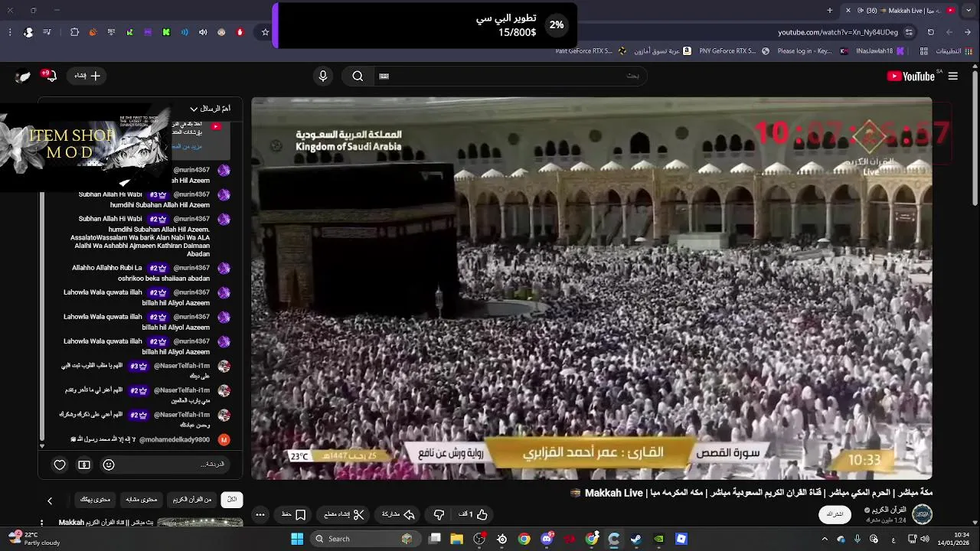Show hidden system tray icons chevron
980x551 pixels.
(x=825, y=539)
